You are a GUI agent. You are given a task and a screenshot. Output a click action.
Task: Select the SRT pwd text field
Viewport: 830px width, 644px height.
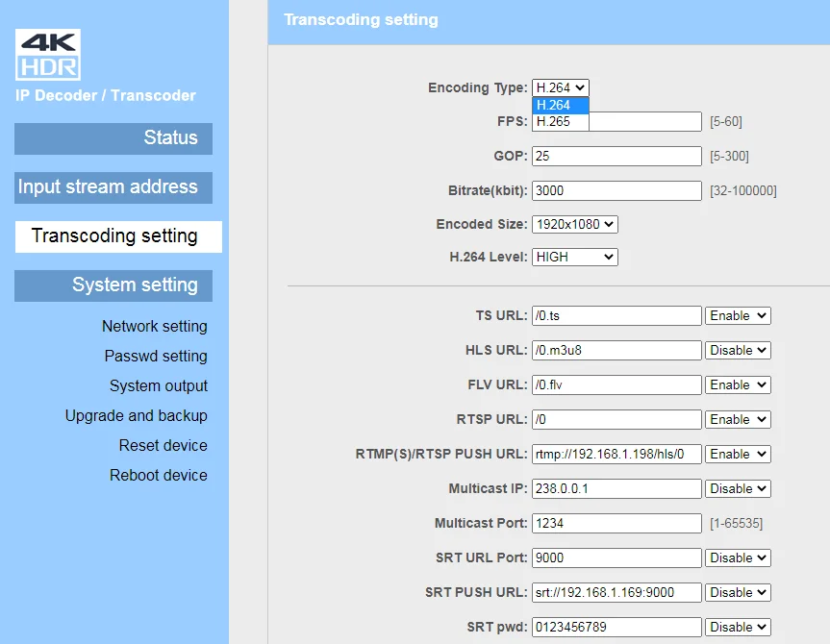click(616, 627)
